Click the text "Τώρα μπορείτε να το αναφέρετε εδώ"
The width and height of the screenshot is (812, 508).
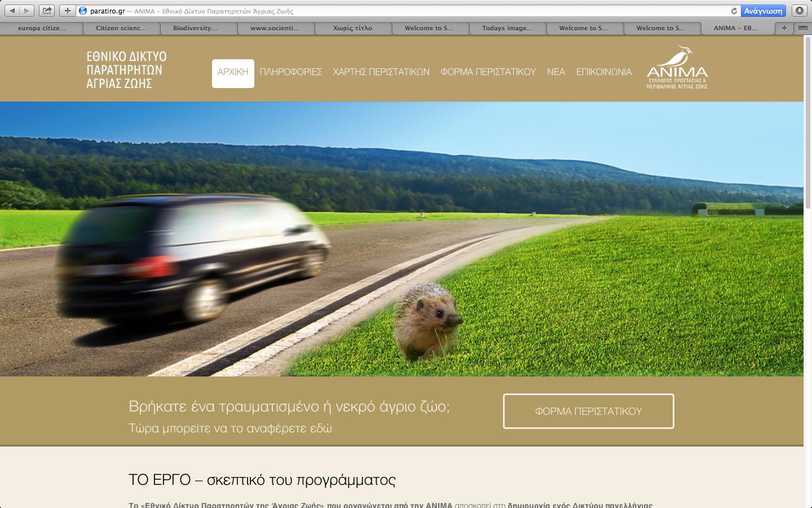click(230, 428)
